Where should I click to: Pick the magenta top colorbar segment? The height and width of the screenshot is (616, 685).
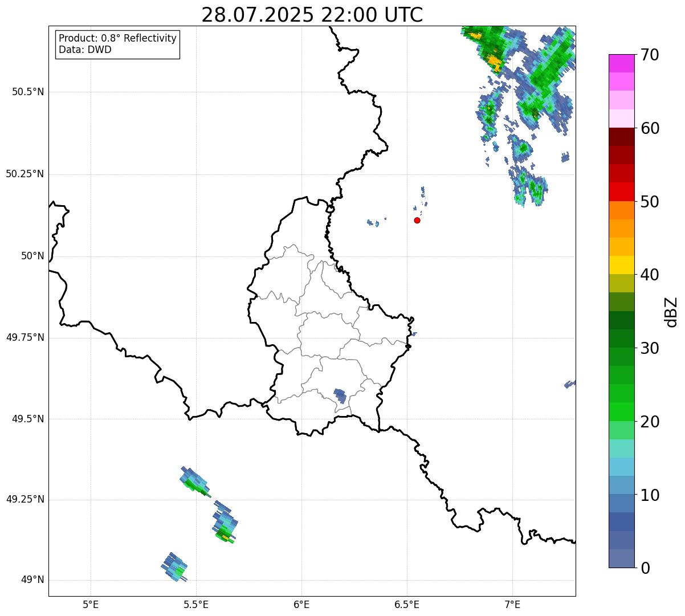(x=621, y=63)
